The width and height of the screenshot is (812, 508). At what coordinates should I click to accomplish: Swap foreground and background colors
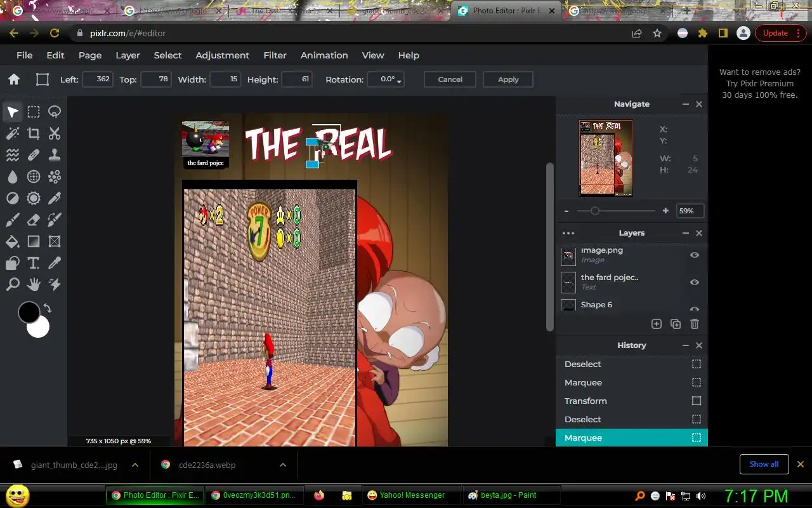47,309
